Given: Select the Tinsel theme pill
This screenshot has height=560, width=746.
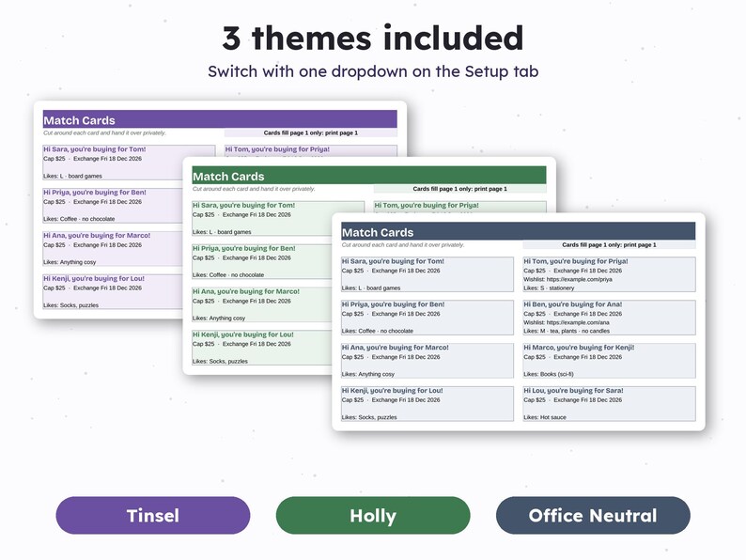Looking at the screenshot, I should click(x=153, y=515).
